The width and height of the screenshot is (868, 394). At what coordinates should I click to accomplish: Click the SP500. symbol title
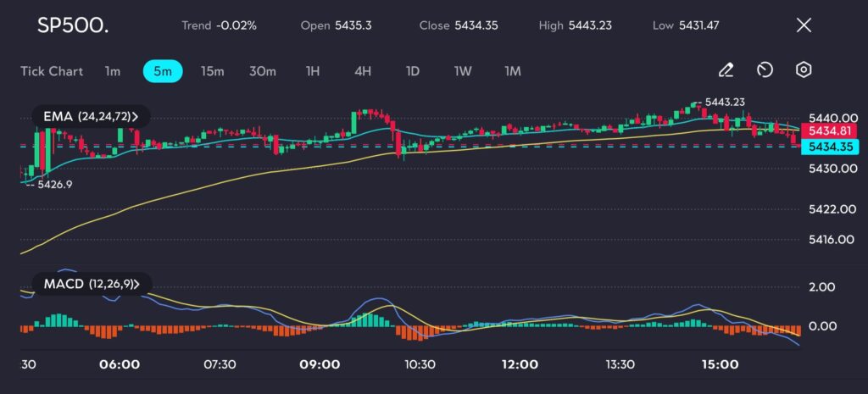point(73,25)
